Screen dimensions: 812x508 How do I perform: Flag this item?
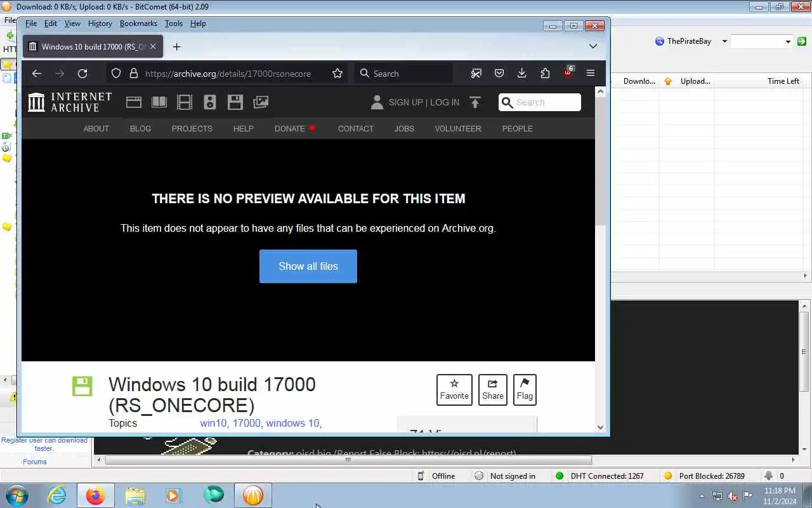point(525,390)
